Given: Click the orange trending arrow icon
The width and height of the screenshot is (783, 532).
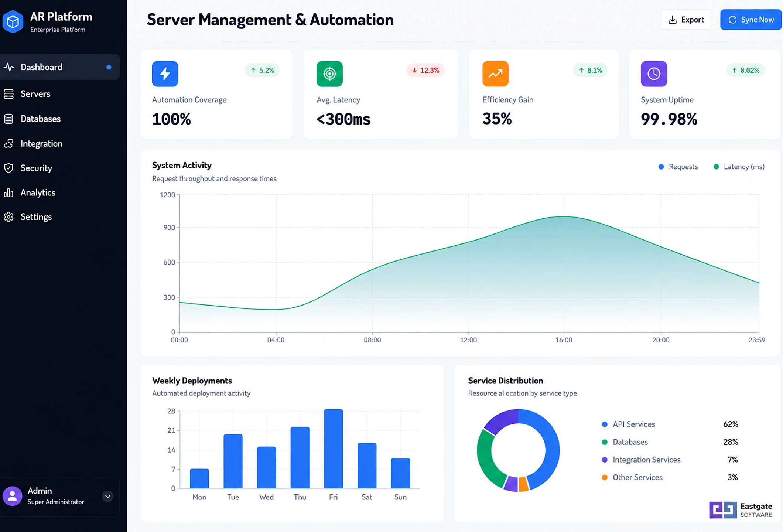Looking at the screenshot, I should coord(495,74).
